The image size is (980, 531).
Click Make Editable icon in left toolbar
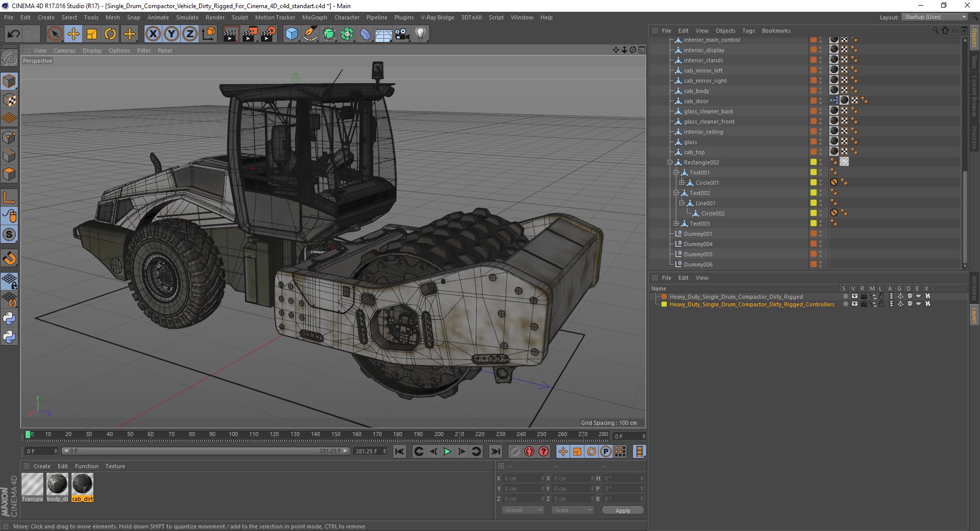pyautogui.click(x=9, y=58)
